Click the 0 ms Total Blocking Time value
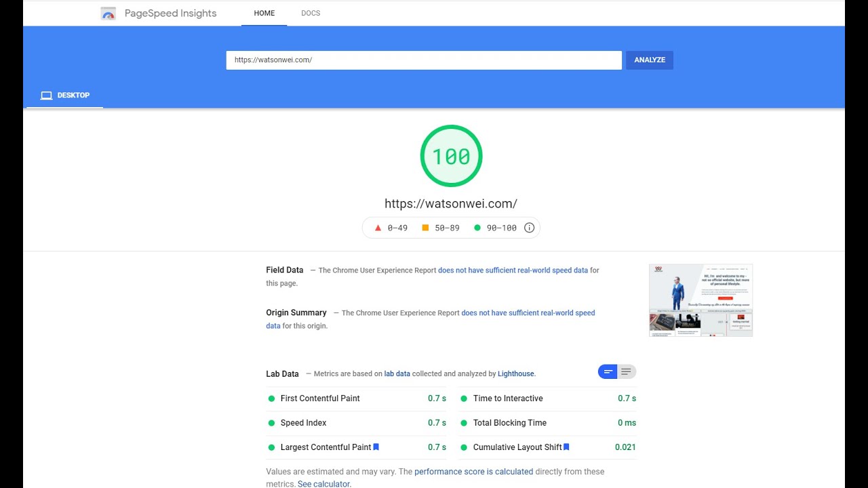 click(x=627, y=423)
